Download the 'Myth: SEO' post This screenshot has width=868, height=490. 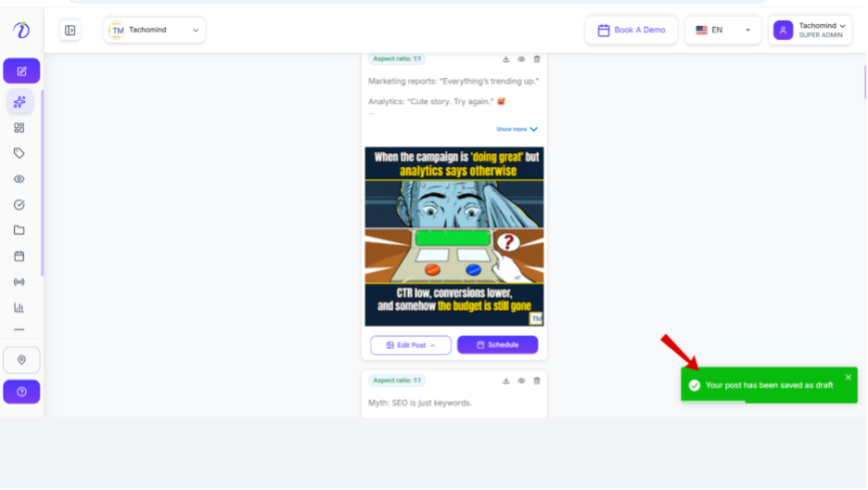tap(506, 380)
